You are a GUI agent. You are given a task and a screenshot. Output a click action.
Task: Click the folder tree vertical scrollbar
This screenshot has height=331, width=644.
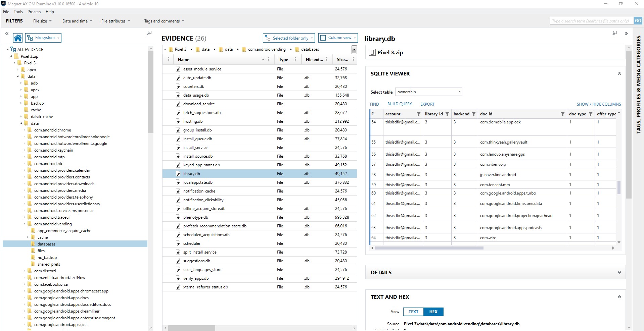coord(150,92)
